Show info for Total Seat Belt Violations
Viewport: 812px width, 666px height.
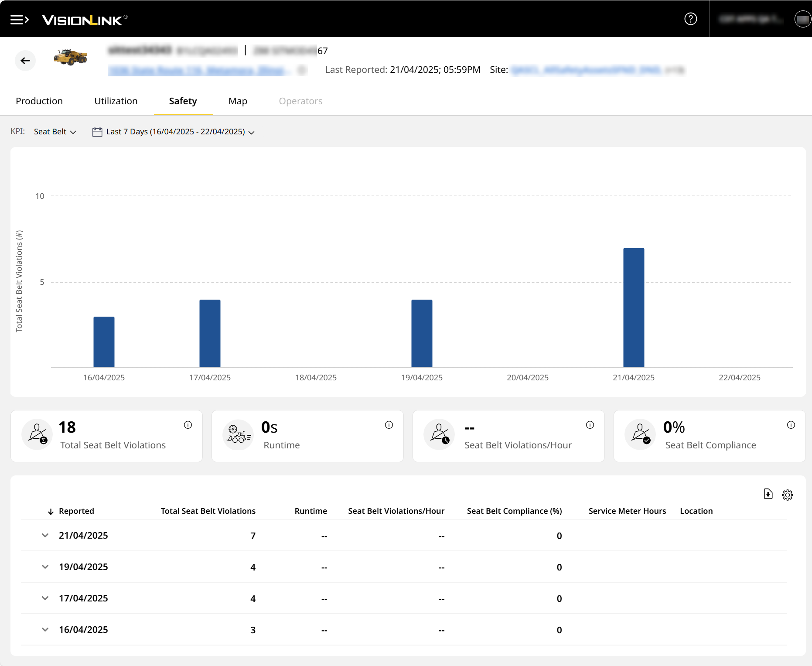[x=188, y=425]
